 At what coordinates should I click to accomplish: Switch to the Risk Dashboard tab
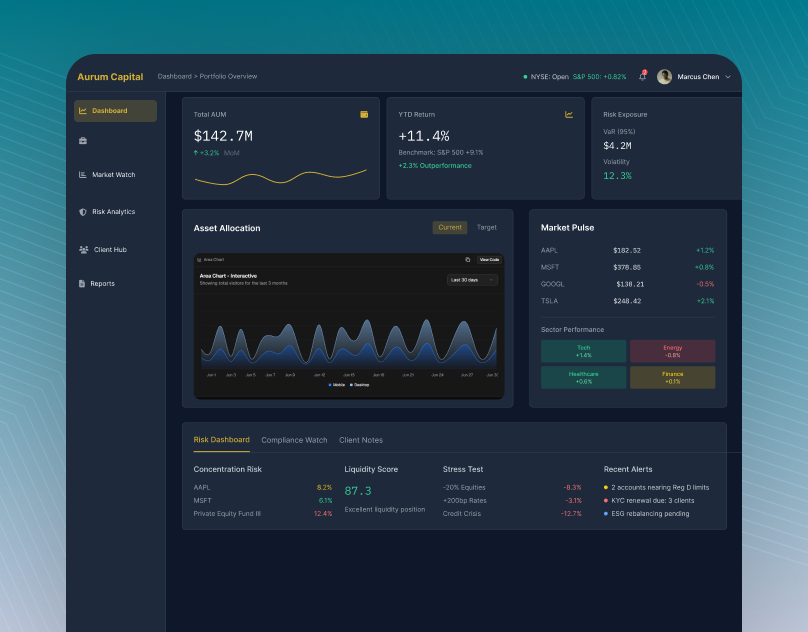pyautogui.click(x=222, y=440)
